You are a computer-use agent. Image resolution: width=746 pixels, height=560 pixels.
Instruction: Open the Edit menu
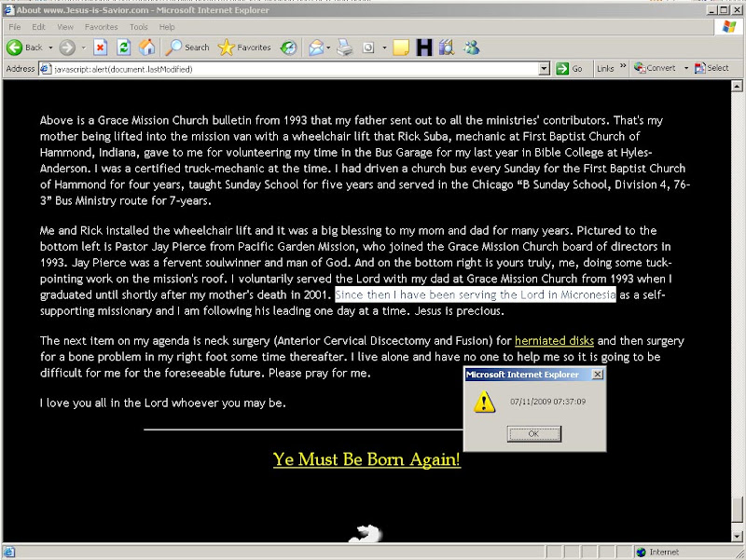[x=38, y=27]
